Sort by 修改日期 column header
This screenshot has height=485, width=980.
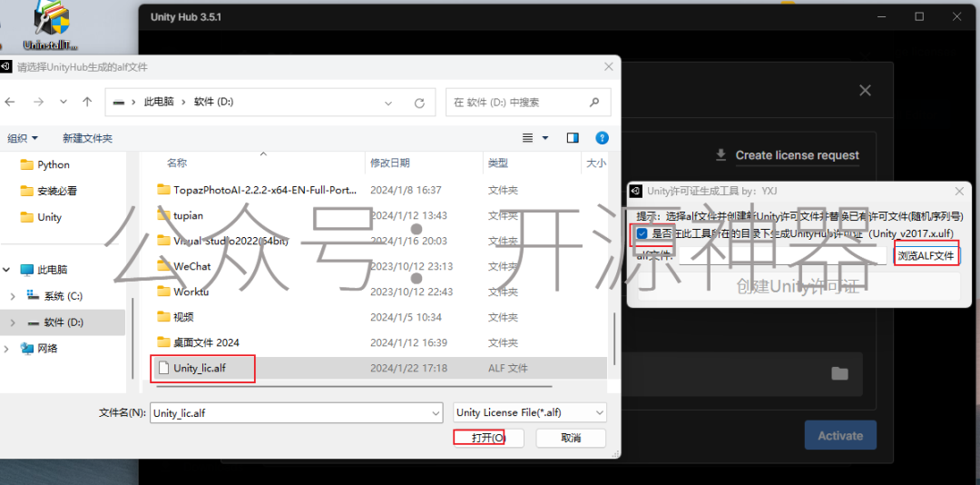click(390, 163)
